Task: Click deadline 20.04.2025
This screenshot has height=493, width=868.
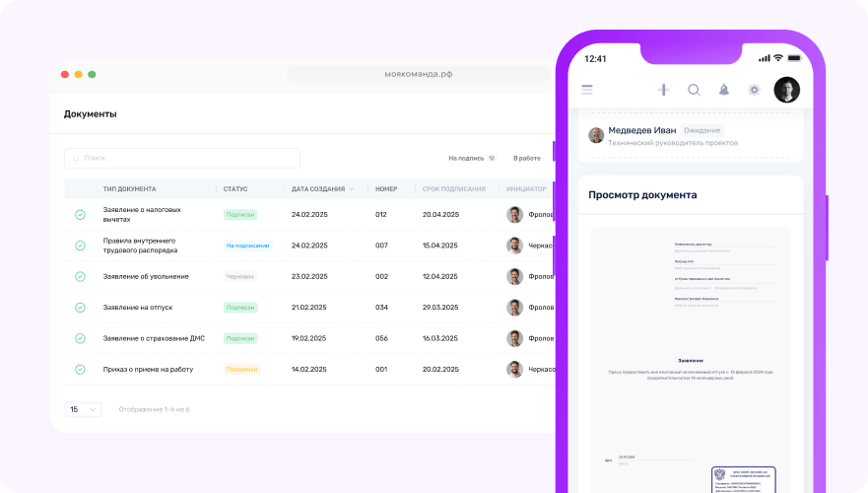Action: (440, 214)
